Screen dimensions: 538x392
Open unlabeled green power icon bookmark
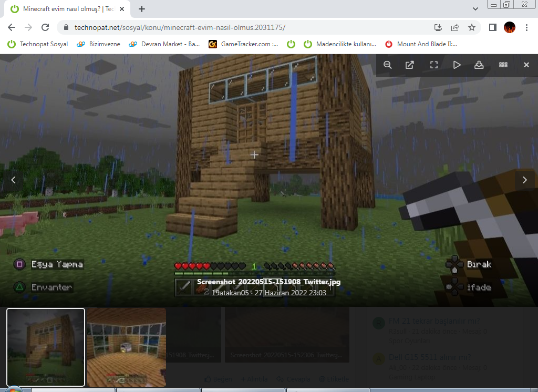point(291,44)
